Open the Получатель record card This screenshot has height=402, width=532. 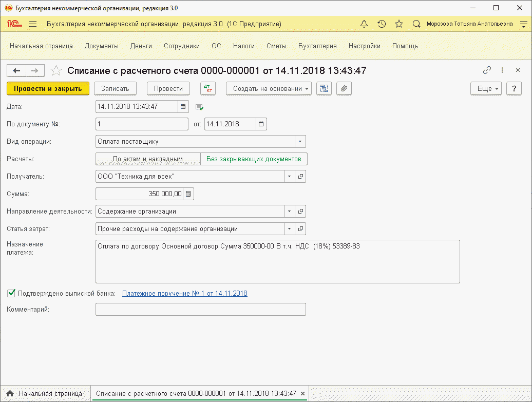300,177
